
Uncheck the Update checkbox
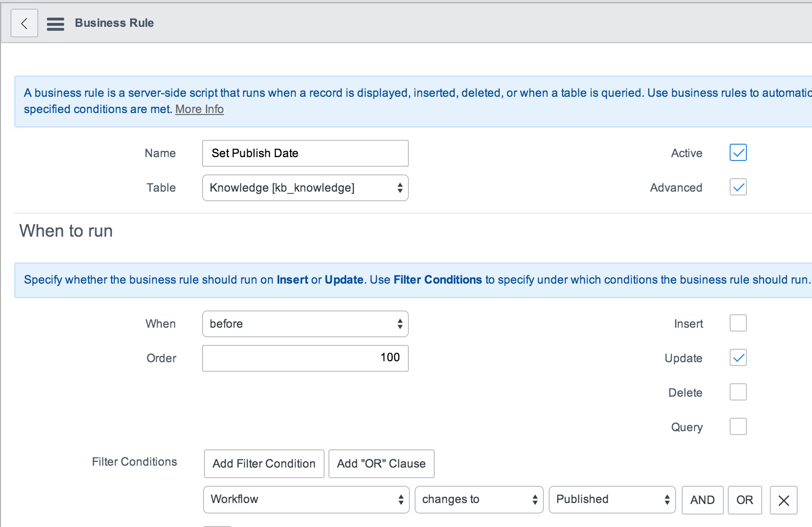pos(737,357)
